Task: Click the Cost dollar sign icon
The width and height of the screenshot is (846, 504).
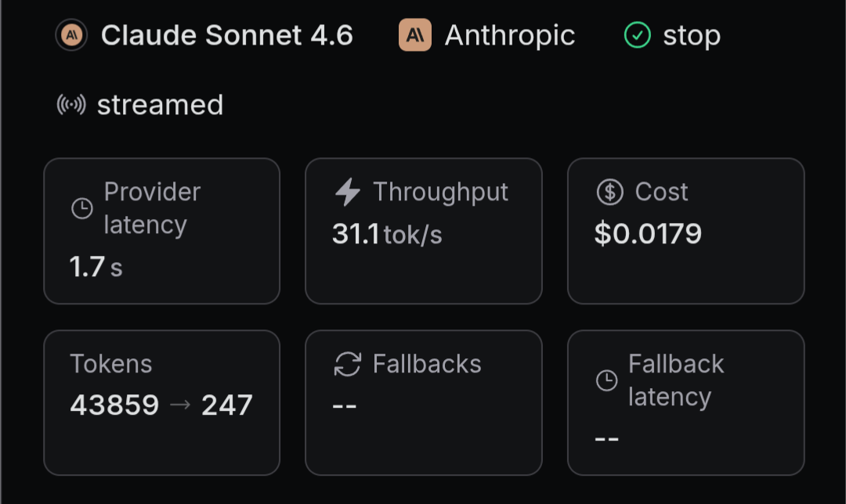Action: (x=609, y=192)
